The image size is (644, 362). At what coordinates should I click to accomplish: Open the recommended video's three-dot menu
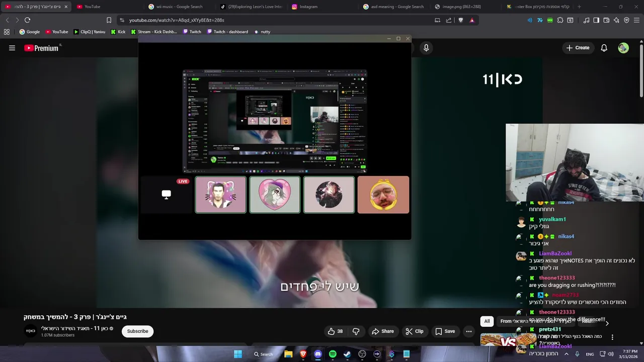point(612,337)
